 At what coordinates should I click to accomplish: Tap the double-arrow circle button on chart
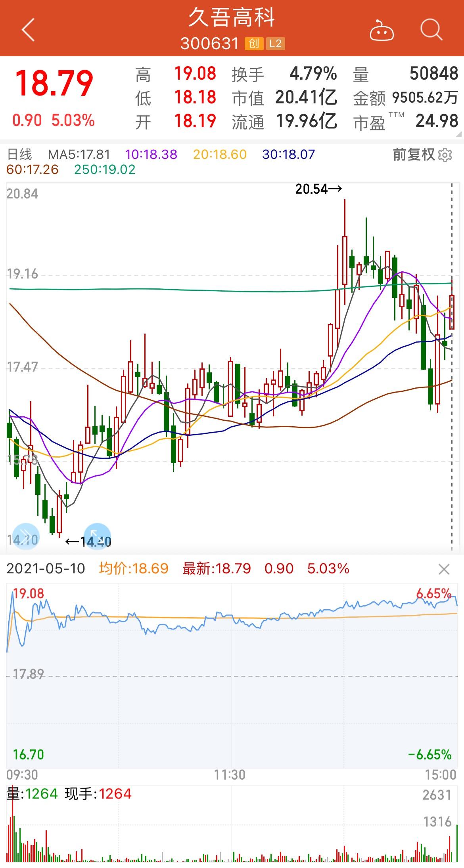[x=26, y=536]
